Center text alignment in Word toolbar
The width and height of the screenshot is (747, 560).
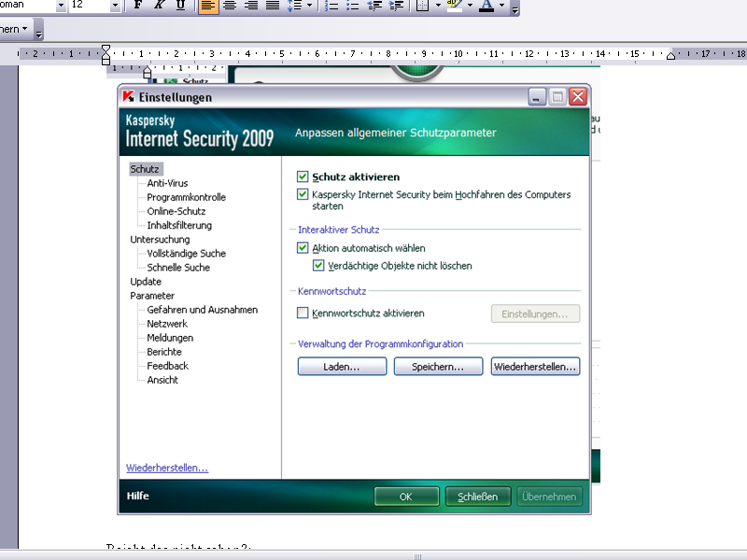coord(230,6)
